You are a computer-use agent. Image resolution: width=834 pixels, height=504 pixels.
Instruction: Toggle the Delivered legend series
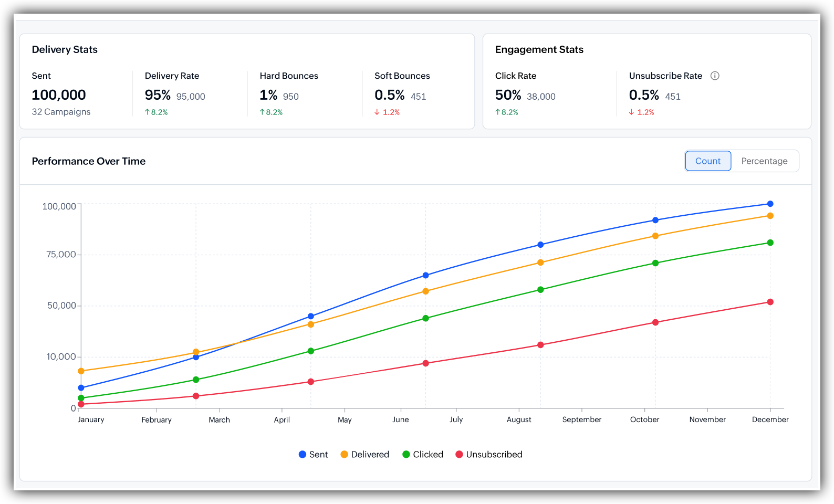(365, 455)
